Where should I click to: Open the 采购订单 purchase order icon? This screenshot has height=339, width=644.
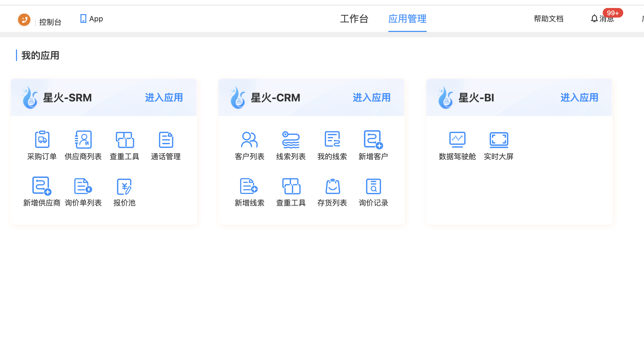click(x=42, y=139)
